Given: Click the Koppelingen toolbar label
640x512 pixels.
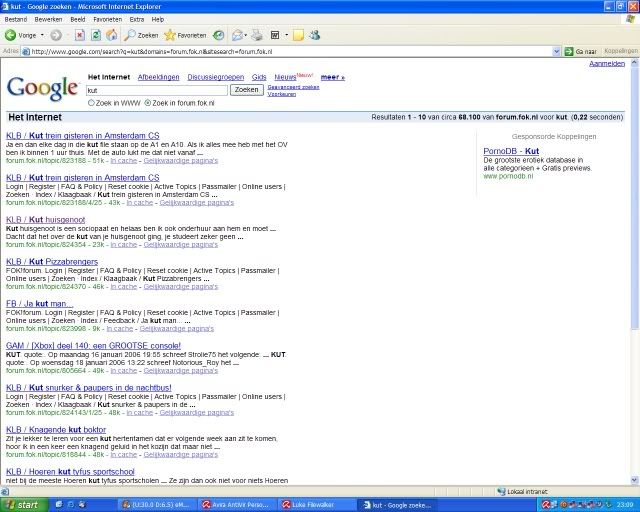Looking at the screenshot, I should pos(621,51).
